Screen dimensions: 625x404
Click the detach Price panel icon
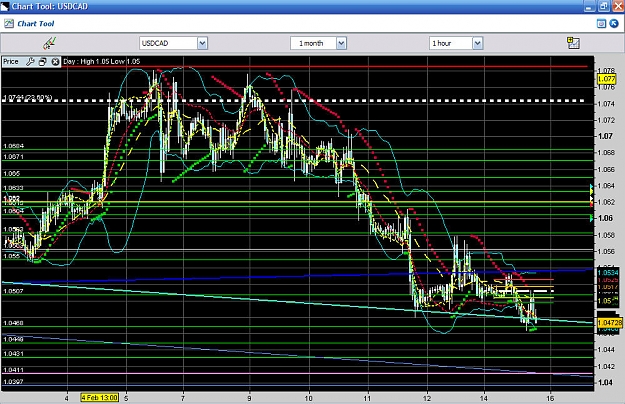[43, 62]
